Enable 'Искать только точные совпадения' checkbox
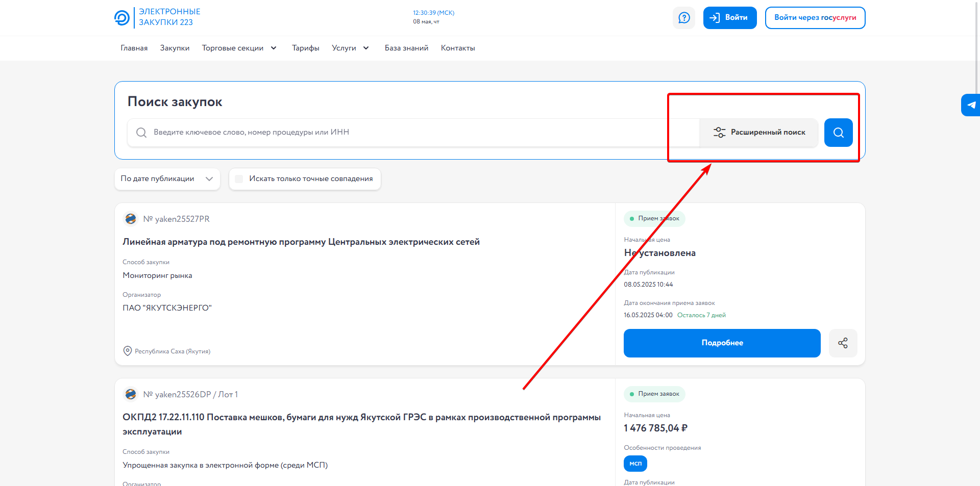This screenshot has width=980, height=486. click(239, 179)
